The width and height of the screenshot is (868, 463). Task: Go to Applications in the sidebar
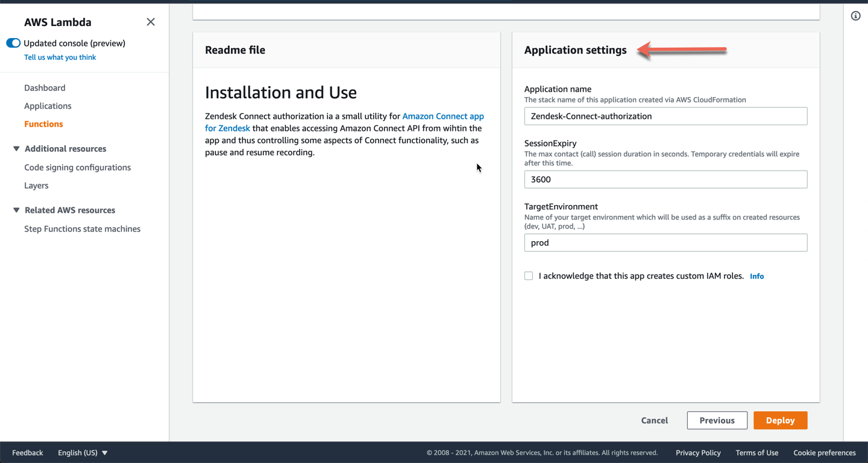coord(48,106)
